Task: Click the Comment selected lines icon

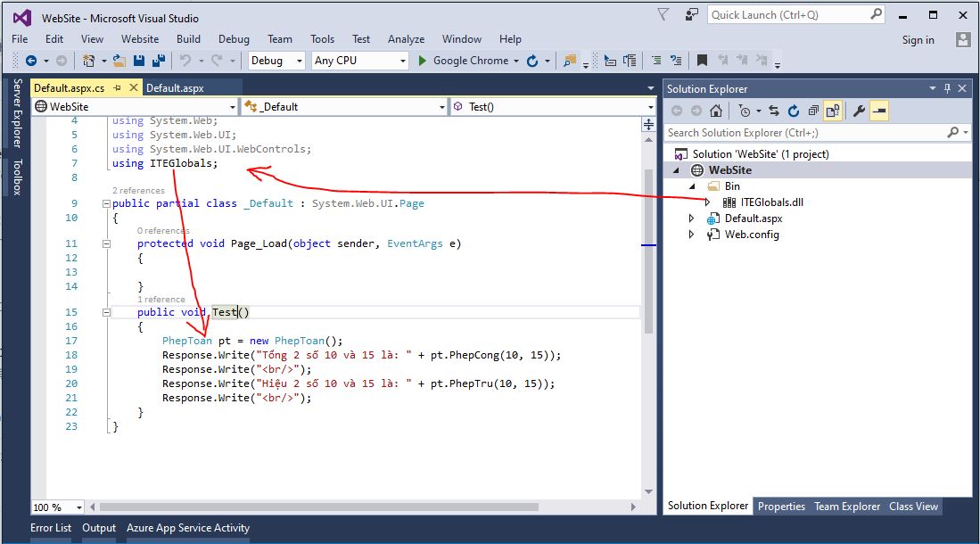Action: point(656,61)
